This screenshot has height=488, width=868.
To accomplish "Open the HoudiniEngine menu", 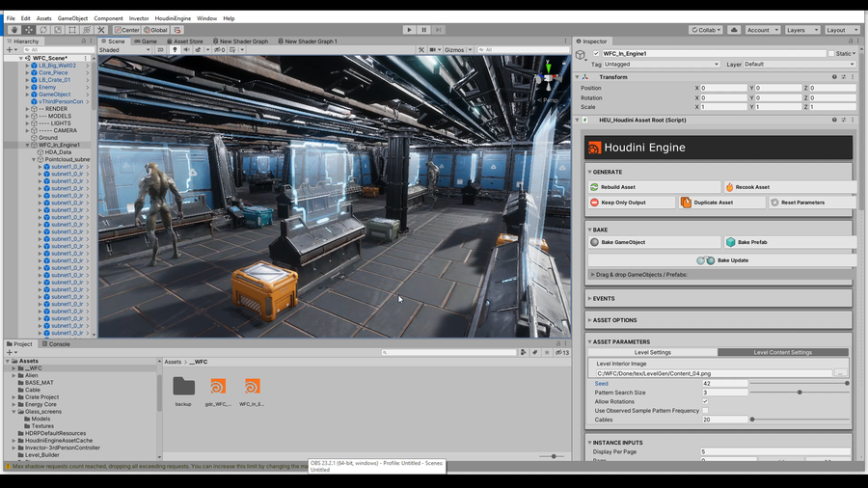I will click(173, 18).
